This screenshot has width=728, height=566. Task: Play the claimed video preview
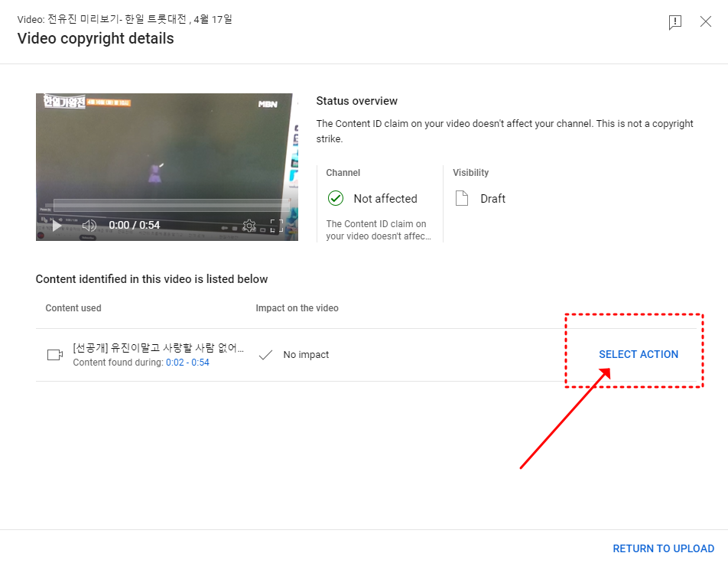57,226
